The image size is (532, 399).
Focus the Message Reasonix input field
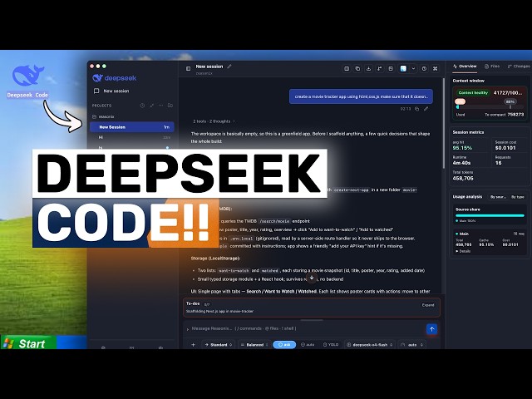pos(305,328)
